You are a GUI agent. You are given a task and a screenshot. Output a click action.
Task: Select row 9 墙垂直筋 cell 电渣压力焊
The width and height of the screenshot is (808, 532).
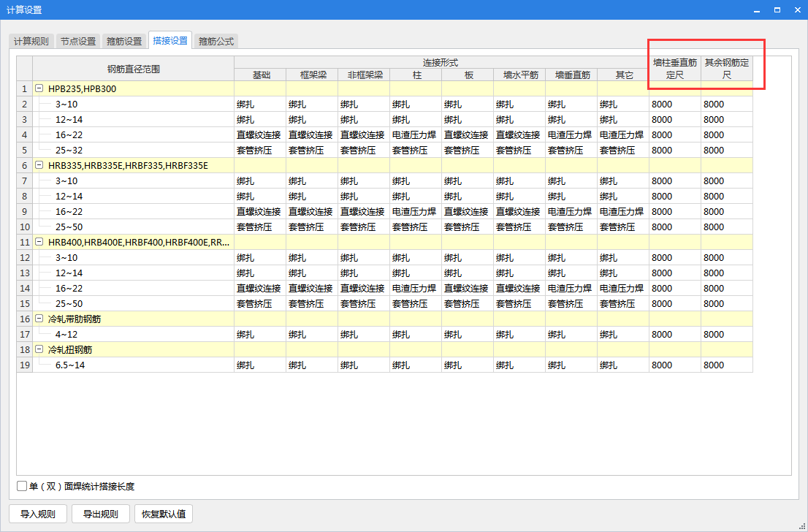tap(571, 211)
